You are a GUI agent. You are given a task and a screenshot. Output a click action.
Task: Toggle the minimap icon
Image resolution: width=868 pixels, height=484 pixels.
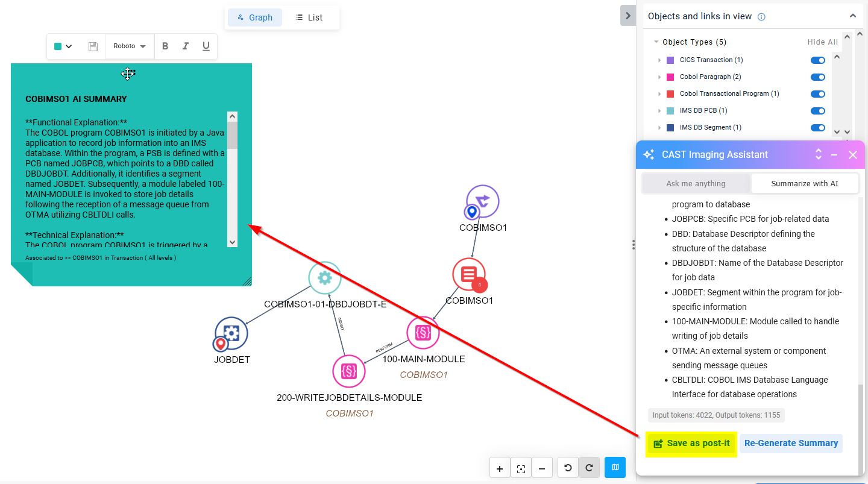pyautogui.click(x=615, y=468)
